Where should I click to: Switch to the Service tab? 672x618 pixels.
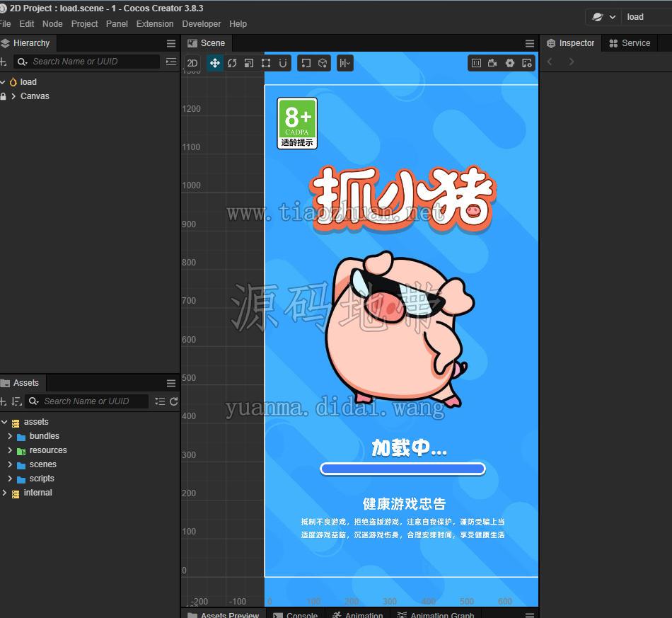pyautogui.click(x=630, y=43)
